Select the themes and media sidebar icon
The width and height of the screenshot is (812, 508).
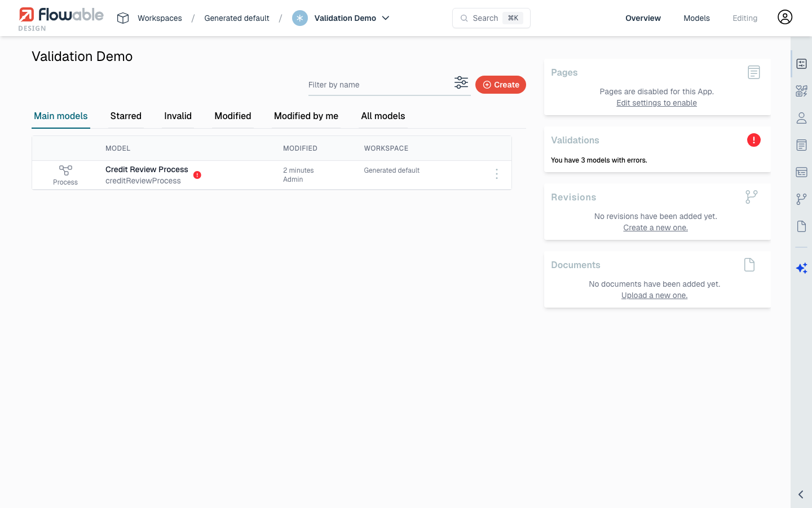pyautogui.click(x=801, y=90)
